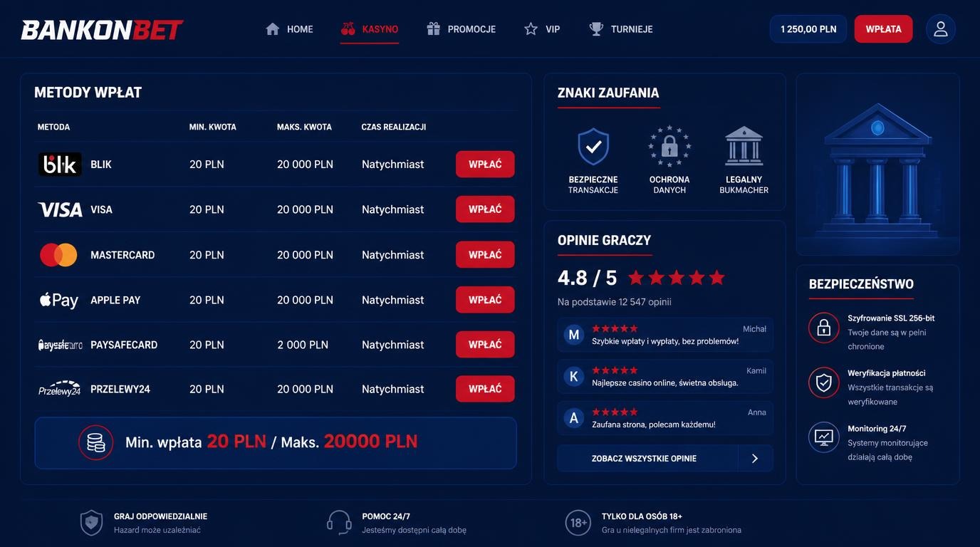Image resolution: width=980 pixels, height=547 pixels.
Task: Go to the Home menu item
Action: pos(289,29)
